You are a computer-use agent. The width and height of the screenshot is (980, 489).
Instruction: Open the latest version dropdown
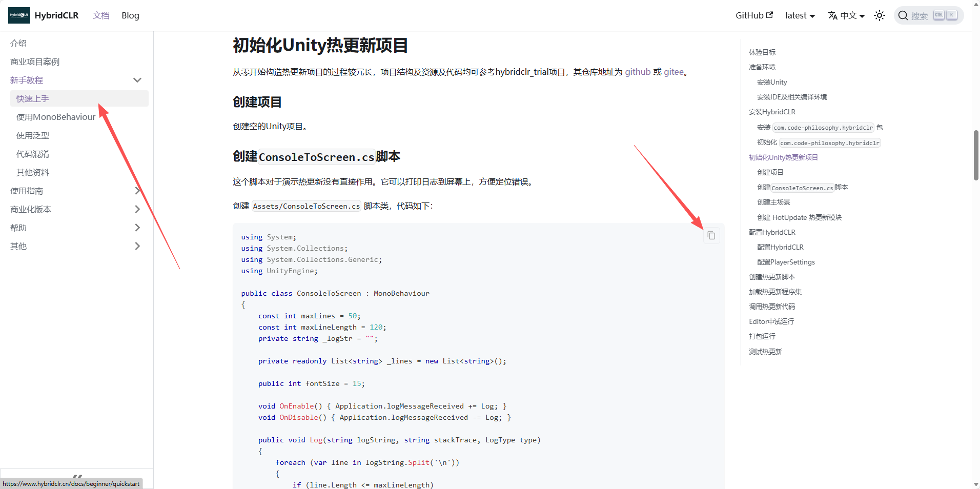800,15
